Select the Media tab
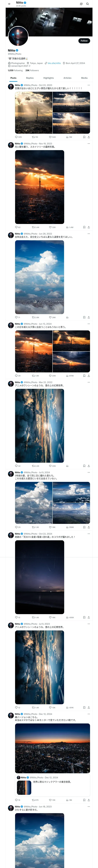Image resolution: width=98 pixels, height=868 pixels. point(84,78)
